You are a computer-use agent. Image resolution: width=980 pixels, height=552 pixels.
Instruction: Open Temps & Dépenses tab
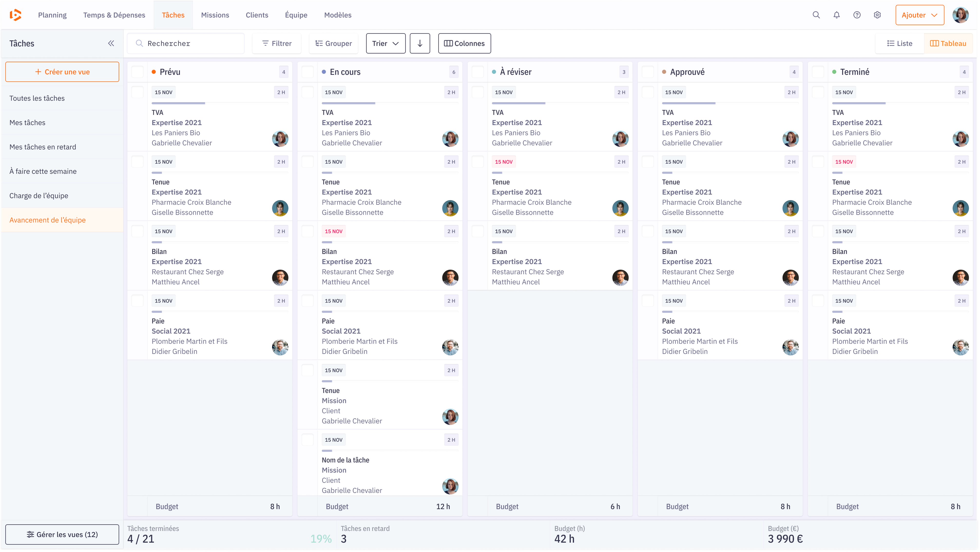click(x=114, y=15)
